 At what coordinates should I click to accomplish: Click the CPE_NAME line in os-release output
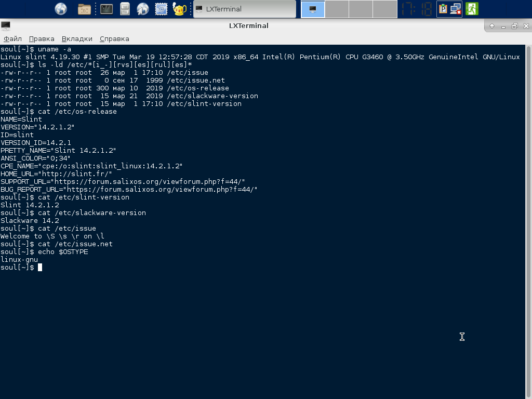[91, 166]
